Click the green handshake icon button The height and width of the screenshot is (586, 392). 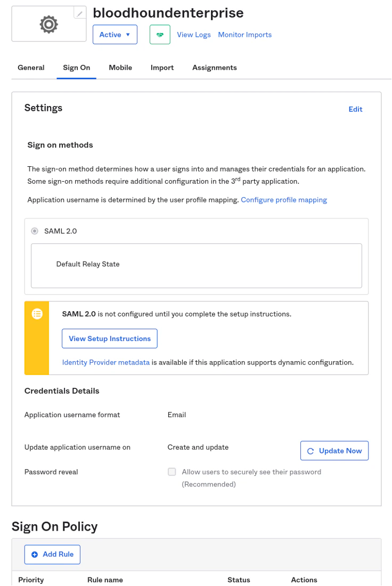(x=160, y=35)
